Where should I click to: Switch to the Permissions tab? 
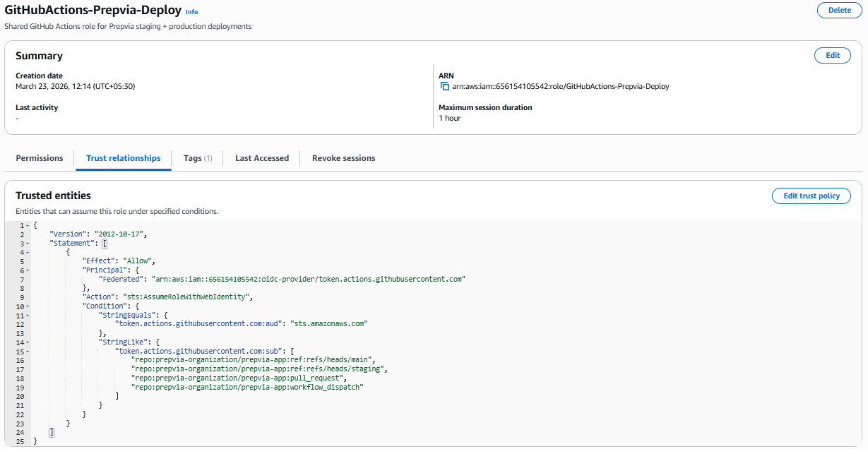pos(40,158)
